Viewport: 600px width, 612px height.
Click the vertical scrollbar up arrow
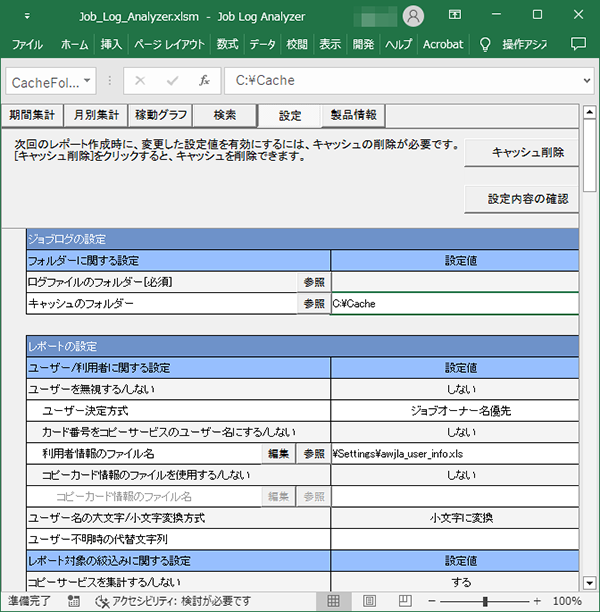[x=589, y=112]
